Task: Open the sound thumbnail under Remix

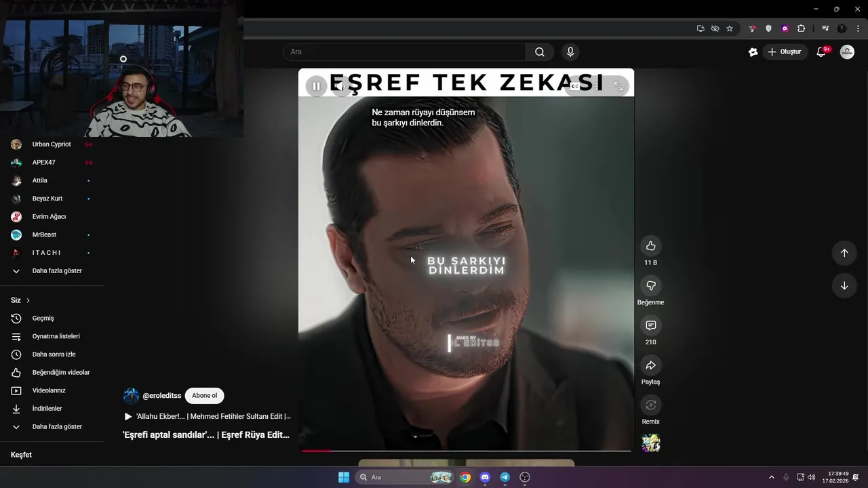Action: click(651, 443)
